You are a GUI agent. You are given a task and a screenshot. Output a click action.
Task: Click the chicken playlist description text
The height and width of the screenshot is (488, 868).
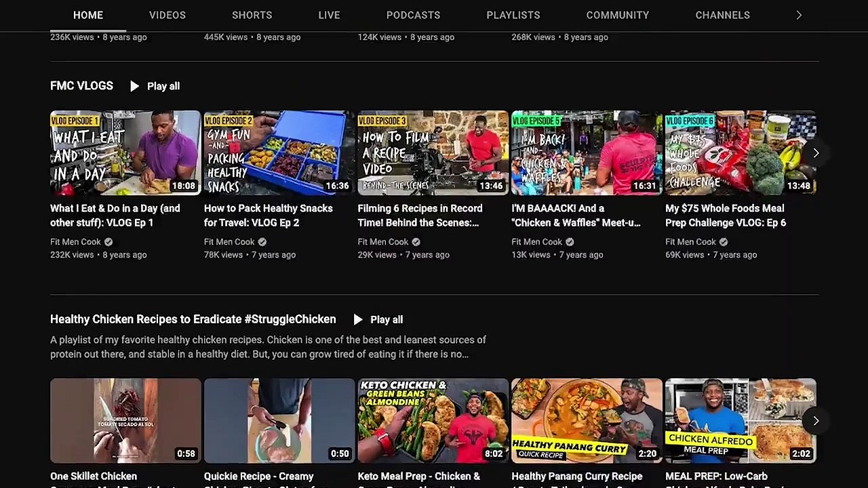point(268,347)
